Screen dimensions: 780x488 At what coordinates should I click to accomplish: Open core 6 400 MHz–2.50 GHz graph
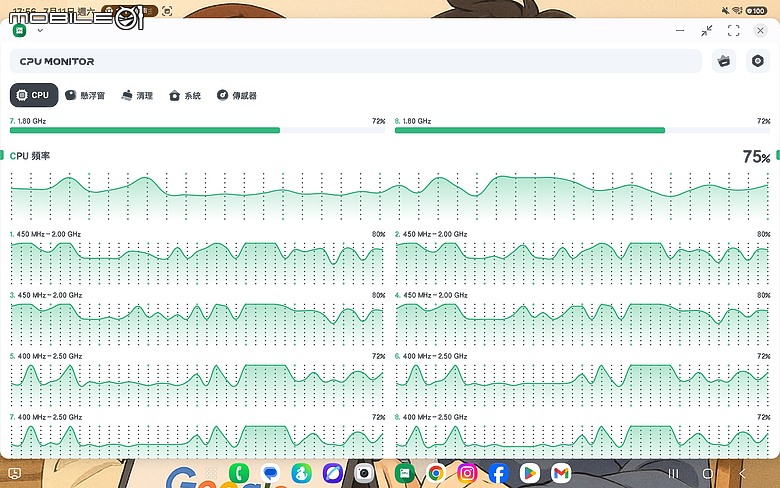pos(583,384)
